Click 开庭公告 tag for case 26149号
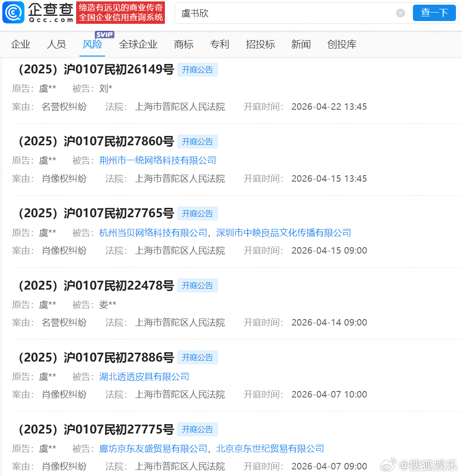 pyautogui.click(x=198, y=70)
